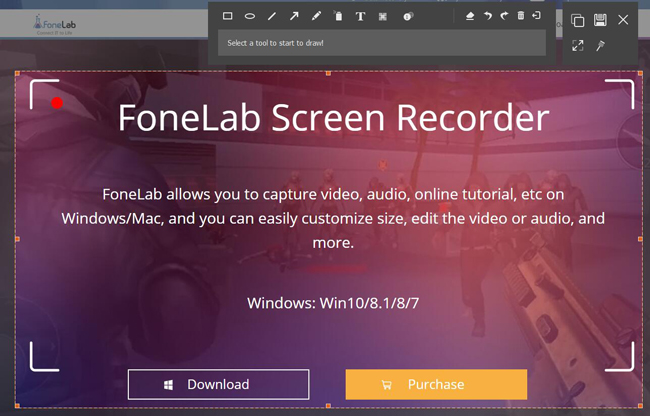Expand capture to full screen
The image size is (650, 416).
pyautogui.click(x=577, y=45)
